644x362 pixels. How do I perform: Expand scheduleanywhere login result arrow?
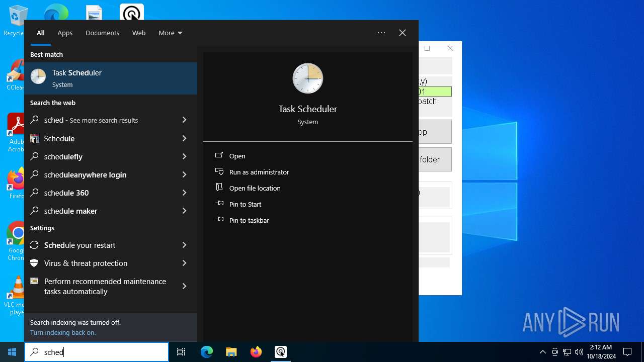click(x=184, y=174)
